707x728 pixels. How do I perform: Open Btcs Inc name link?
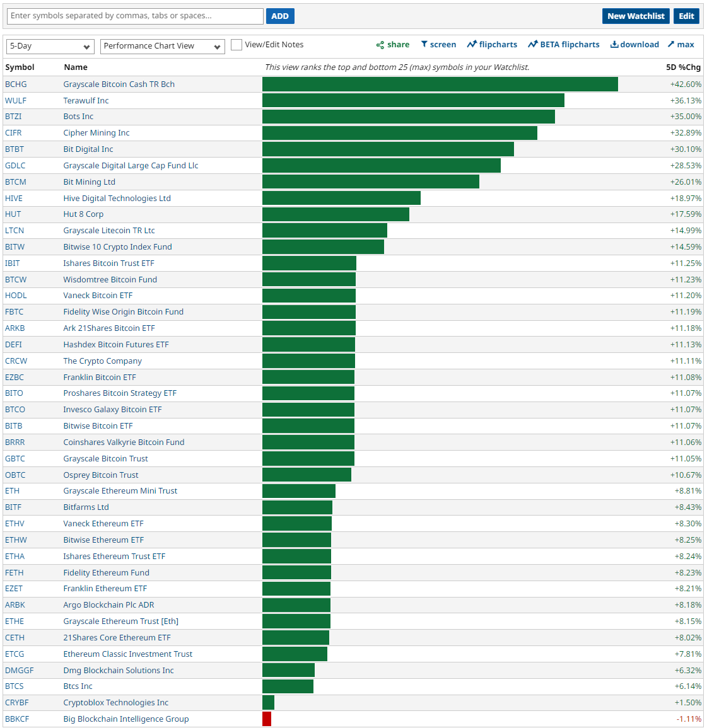pos(78,686)
